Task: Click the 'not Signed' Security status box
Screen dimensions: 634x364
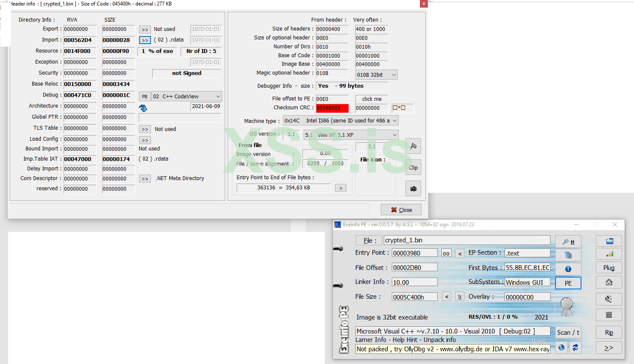Action: click(187, 73)
